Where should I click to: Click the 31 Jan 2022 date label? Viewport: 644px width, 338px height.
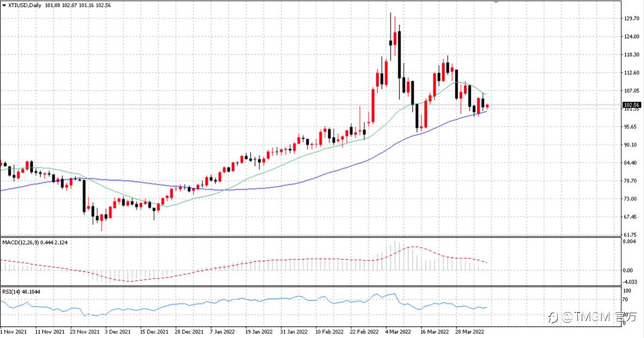(294, 331)
